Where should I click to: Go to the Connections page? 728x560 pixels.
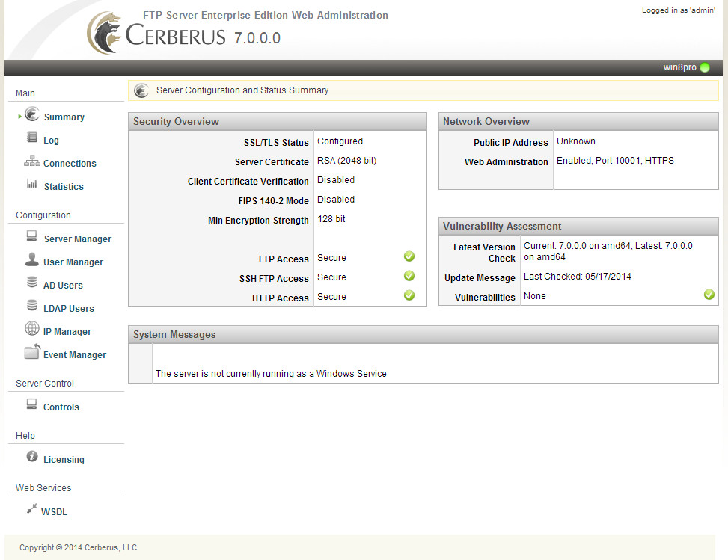70,163
